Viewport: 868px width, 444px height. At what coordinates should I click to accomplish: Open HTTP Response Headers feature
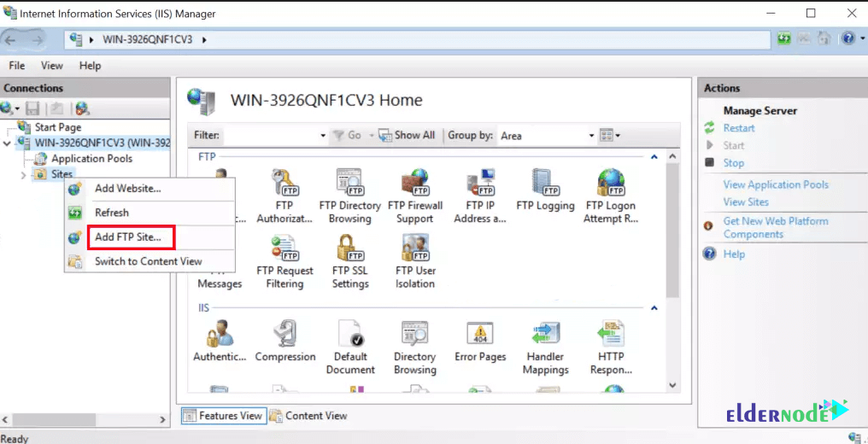point(611,348)
